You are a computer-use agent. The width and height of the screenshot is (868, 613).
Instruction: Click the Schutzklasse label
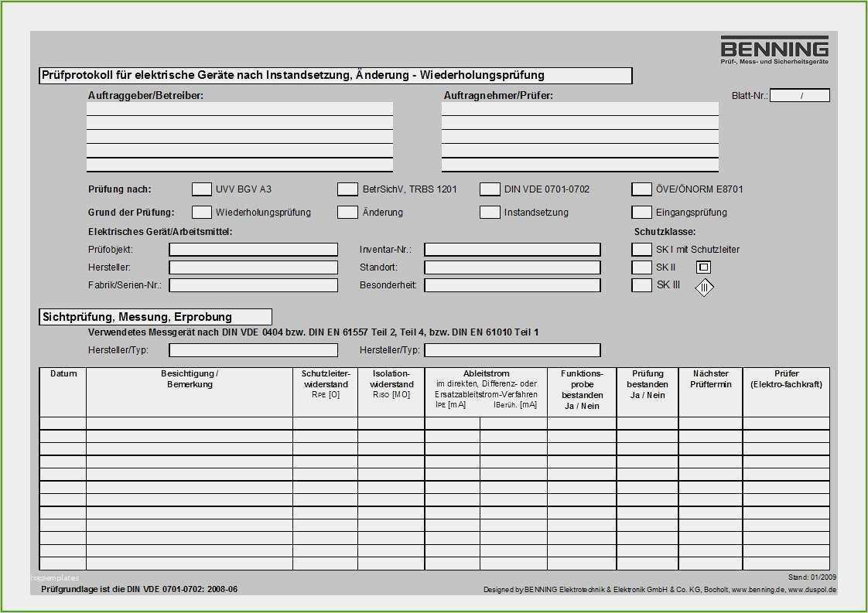coord(665,232)
